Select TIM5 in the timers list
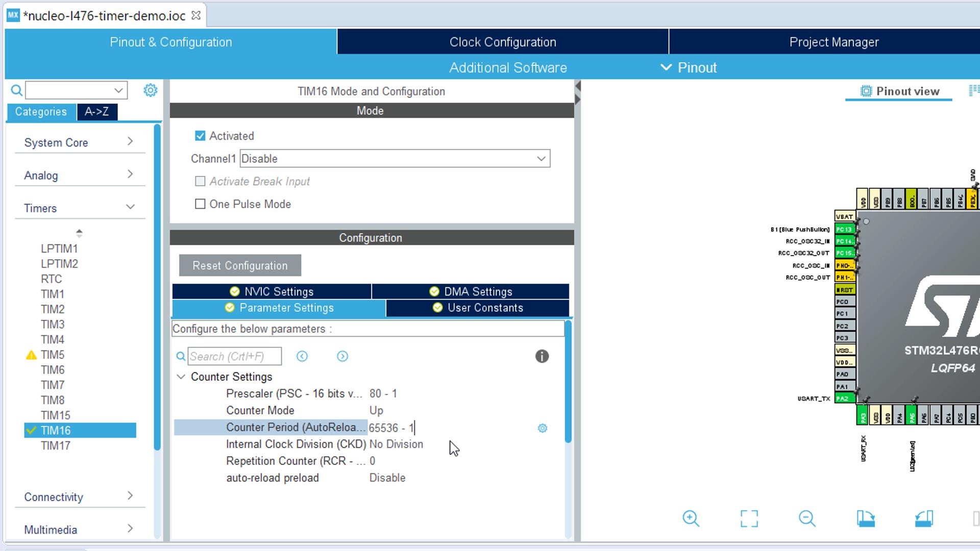This screenshot has height=551, width=980. coord(53,355)
